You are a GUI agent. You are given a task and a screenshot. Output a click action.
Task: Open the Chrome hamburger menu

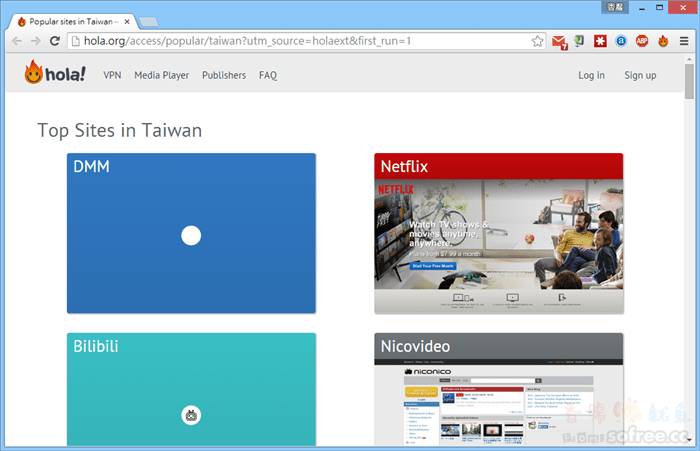coord(684,41)
